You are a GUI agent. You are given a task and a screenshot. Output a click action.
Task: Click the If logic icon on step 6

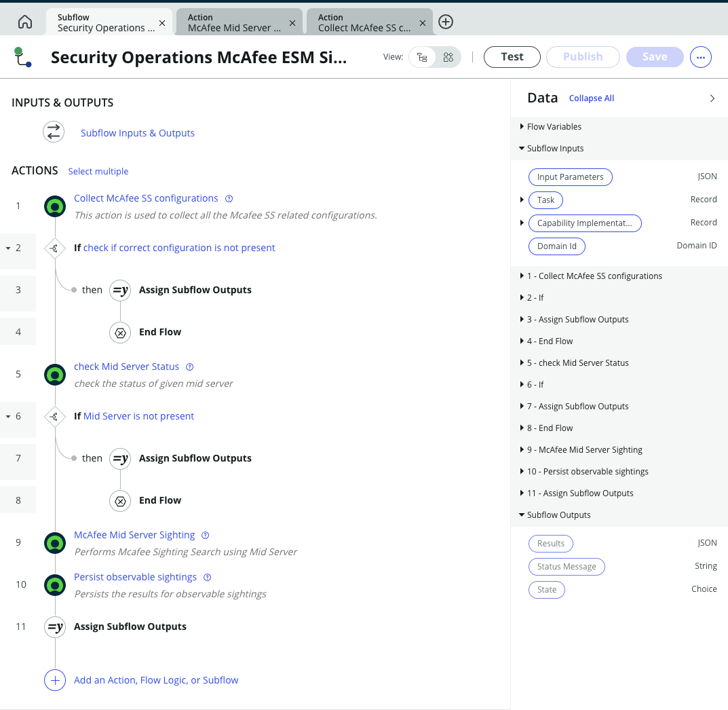tap(54, 417)
